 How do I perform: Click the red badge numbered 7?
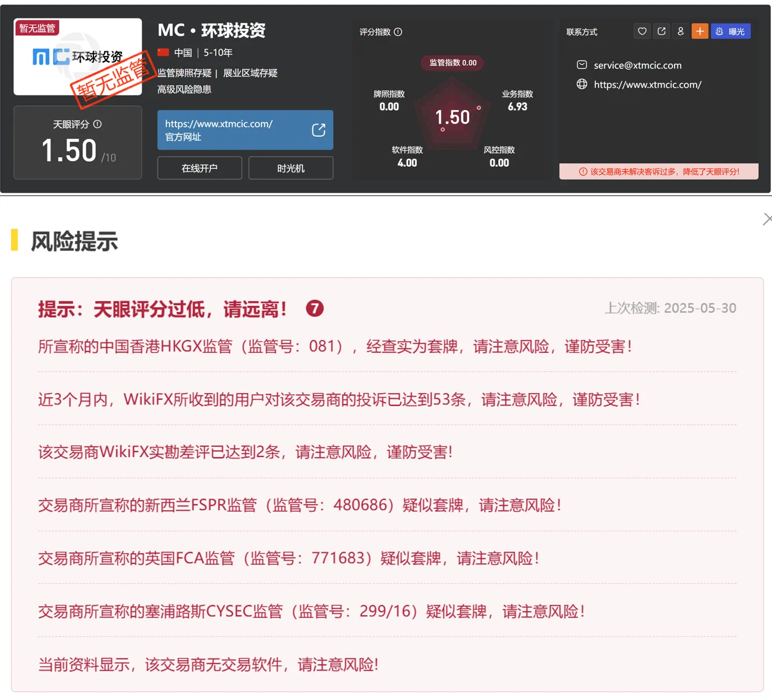pos(315,308)
